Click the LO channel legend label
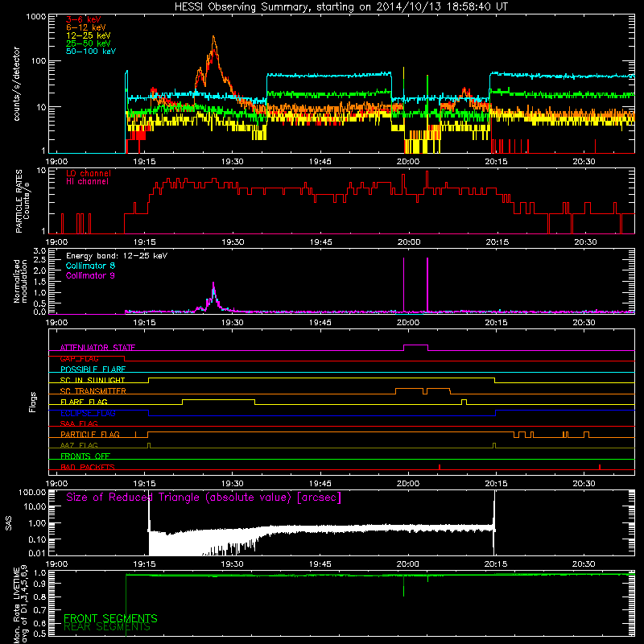The height and width of the screenshot is (644, 644). 89,173
